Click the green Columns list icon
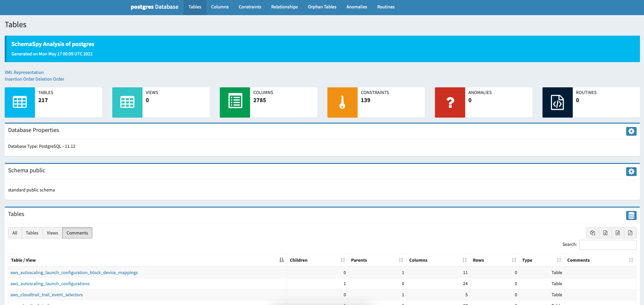This screenshot has width=644, height=305. (x=235, y=102)
